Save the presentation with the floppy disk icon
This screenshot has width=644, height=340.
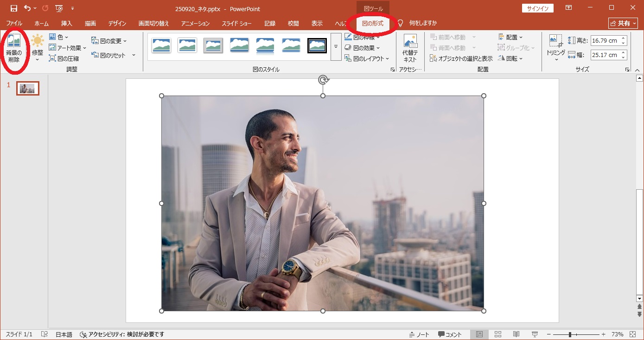click(x=13, y=8)
